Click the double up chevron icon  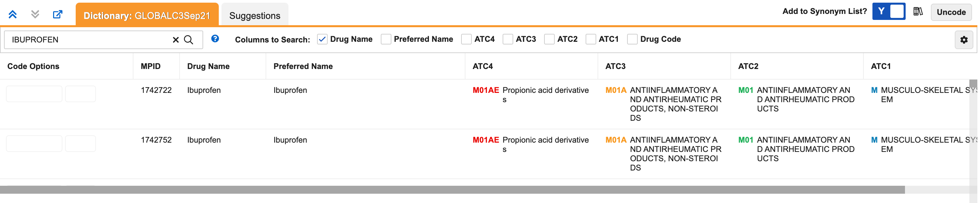[13, 15]
